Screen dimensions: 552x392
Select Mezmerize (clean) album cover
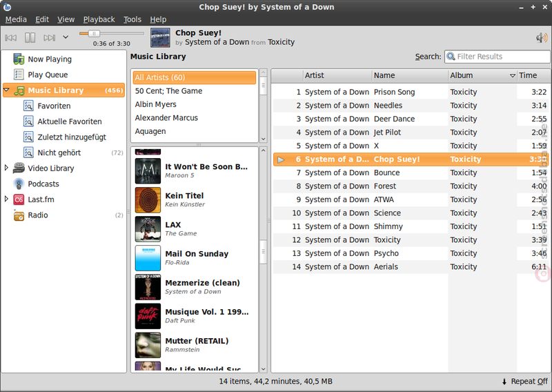[x=148, y=287]
